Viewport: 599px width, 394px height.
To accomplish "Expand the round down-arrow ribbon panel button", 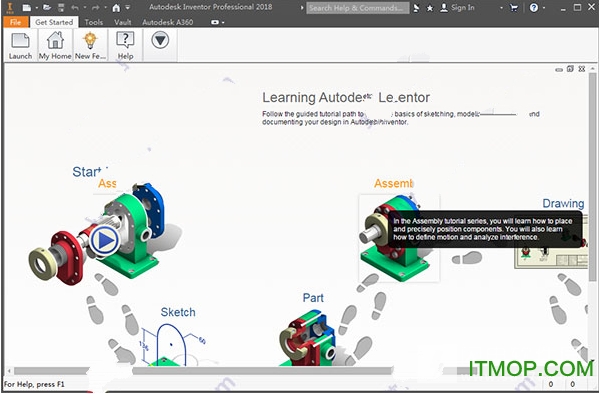I will [160, 40].
